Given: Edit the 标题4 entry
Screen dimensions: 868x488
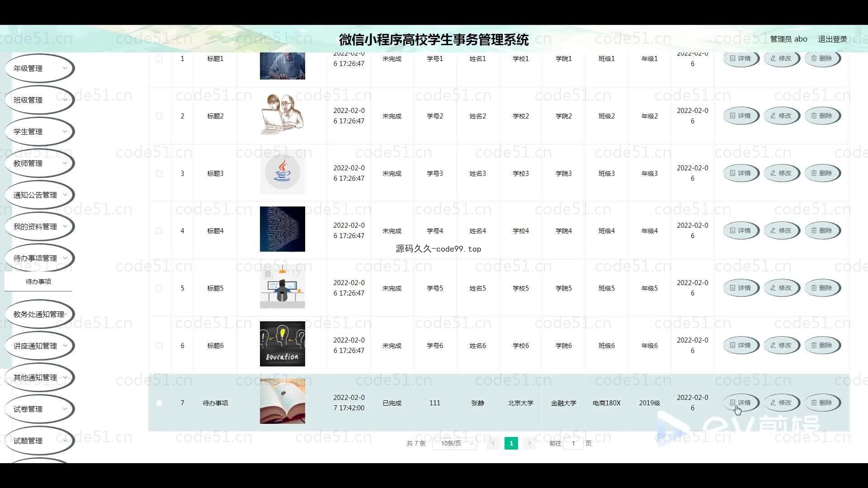Looking at the screenshot, I should [781, 230].
